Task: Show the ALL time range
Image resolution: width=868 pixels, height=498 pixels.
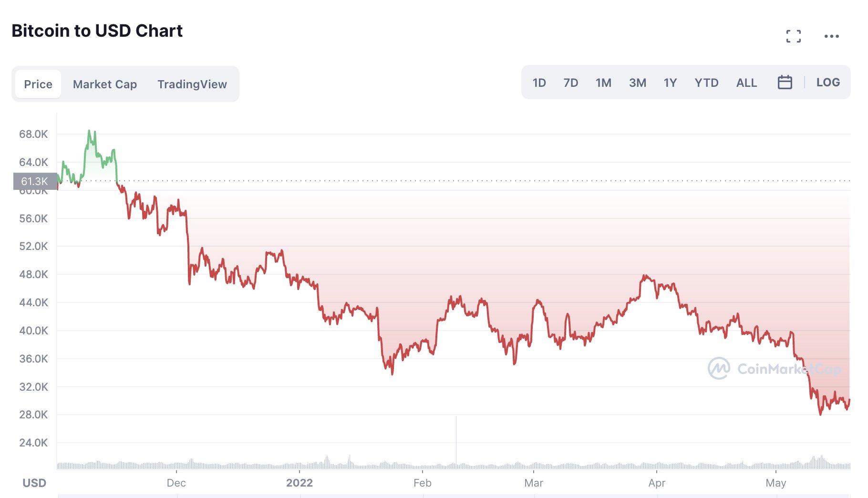Action: [x=746, y=83]
